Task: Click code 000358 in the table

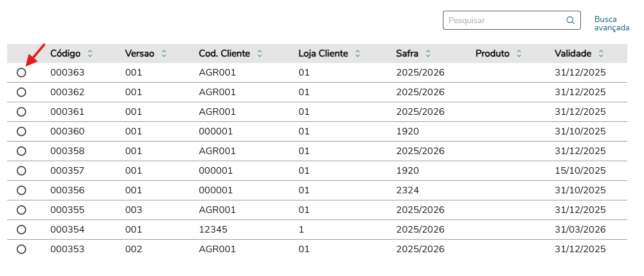Action: pyautogui.click(x=67, y=151)
